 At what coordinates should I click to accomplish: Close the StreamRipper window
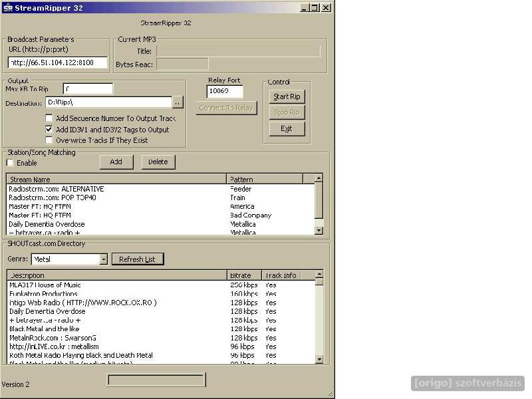326,7
